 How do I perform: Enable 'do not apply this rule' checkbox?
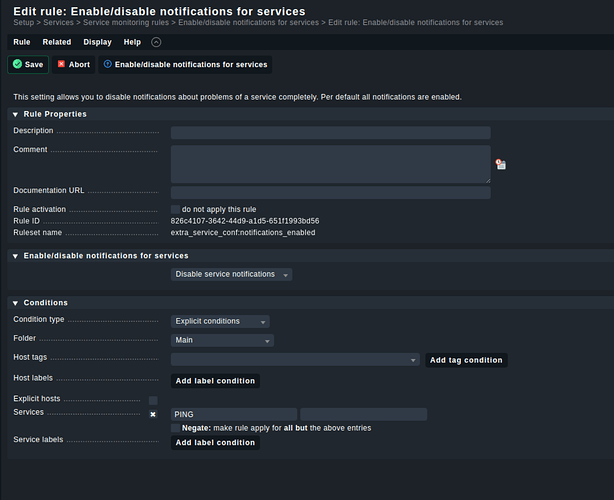[x=176, y=209]
